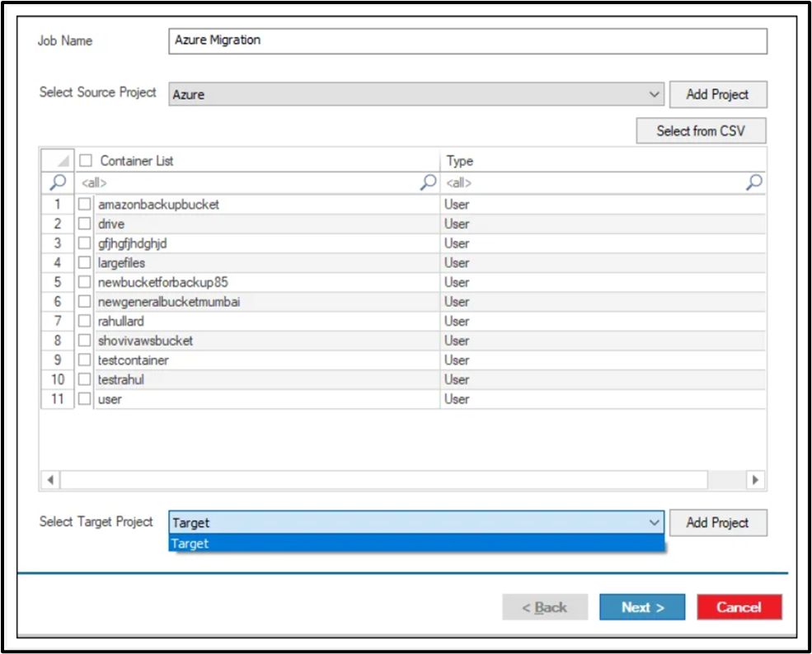
Task: Check the drive container checkbox
Action: click(84, 223)
